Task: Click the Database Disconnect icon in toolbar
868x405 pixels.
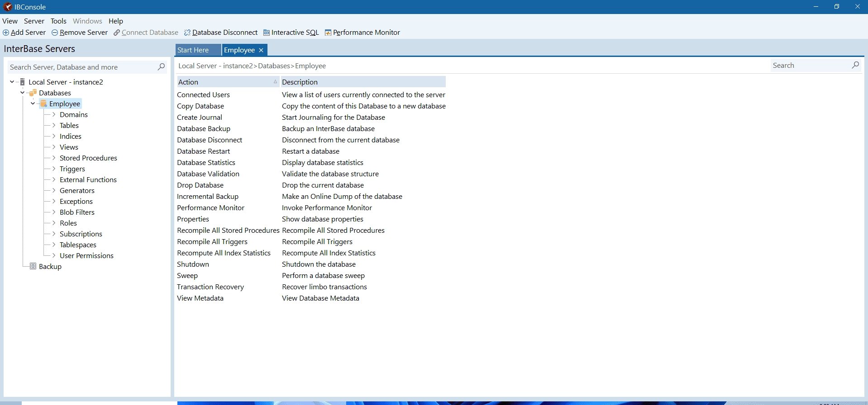Action: click(187, 33)
